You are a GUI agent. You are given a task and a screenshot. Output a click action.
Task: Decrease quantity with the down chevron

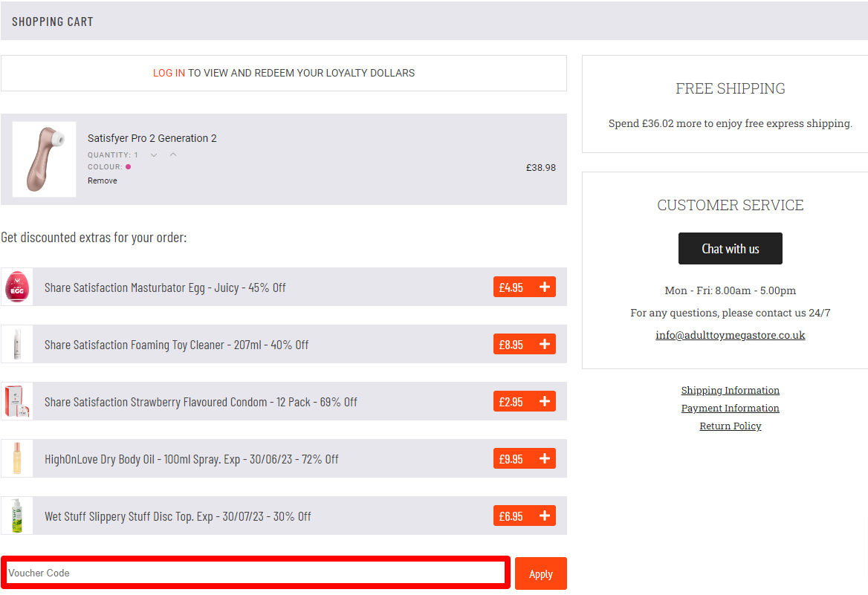coord(154,155)
